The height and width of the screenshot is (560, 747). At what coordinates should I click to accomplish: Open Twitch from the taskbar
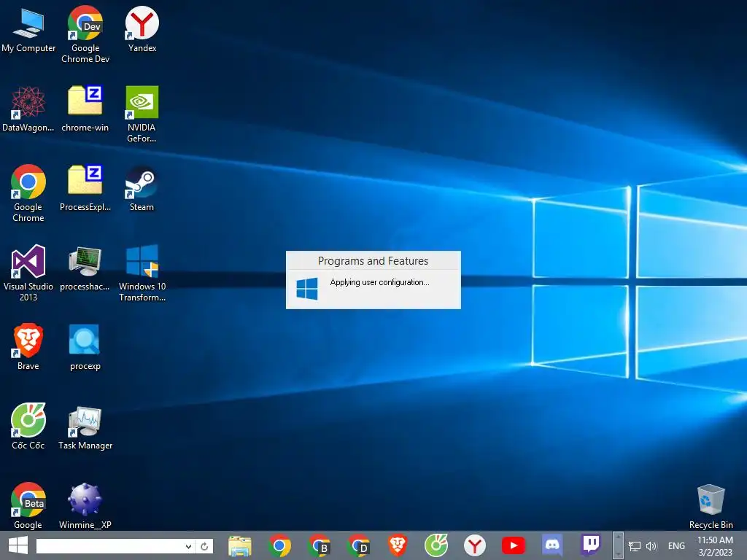pos(591,545)
